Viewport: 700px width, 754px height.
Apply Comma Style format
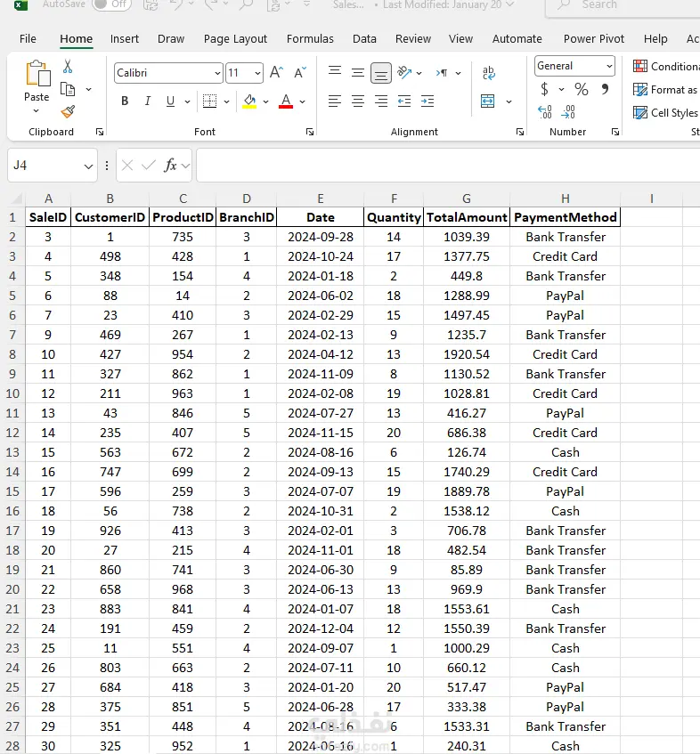605,89
